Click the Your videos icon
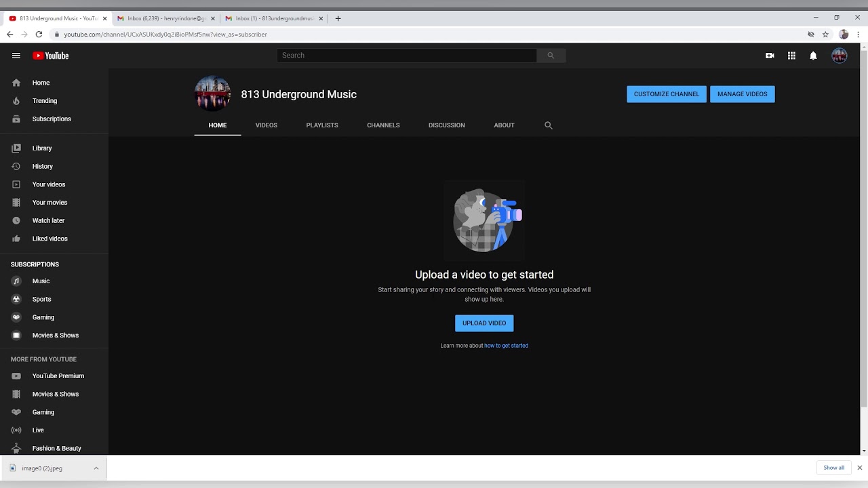The width and height of the screenshot is (868, 488). tap(16, 184)
